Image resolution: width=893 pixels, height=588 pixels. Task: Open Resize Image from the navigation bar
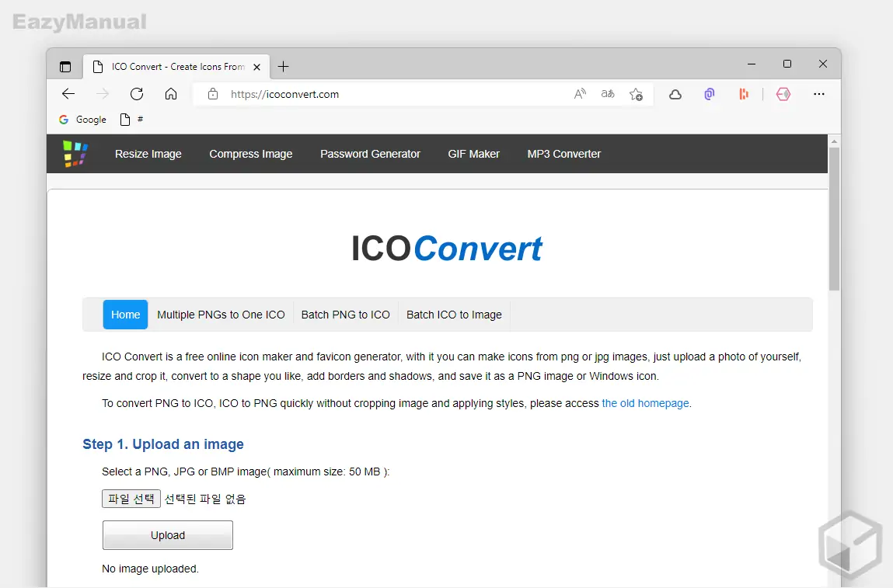tap(148, 154)
